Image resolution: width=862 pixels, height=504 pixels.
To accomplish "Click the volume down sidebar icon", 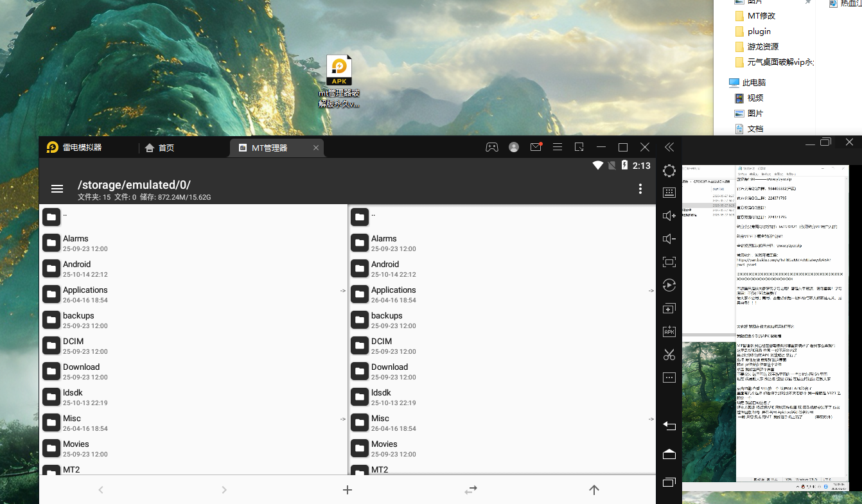I will pos(669,239).
